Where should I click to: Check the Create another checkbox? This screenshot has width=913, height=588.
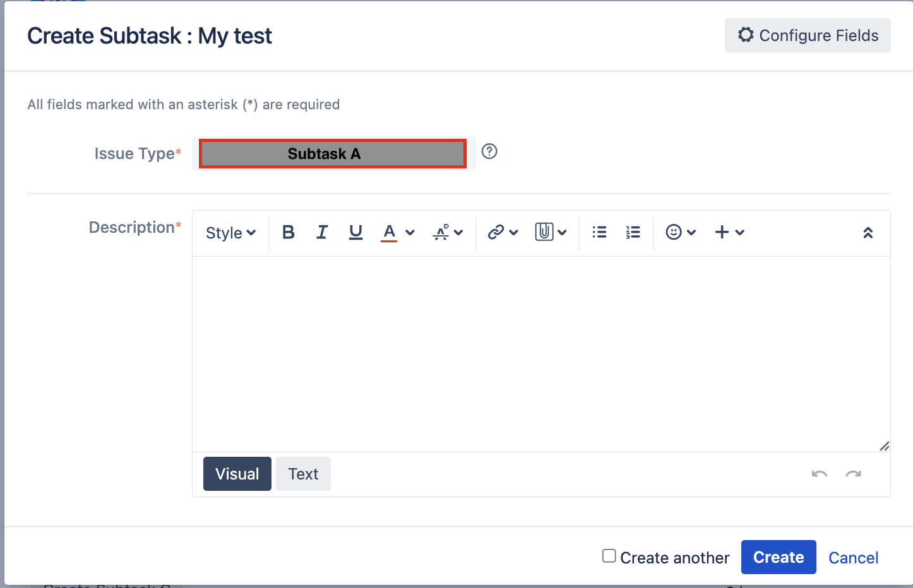click(609, 556)
